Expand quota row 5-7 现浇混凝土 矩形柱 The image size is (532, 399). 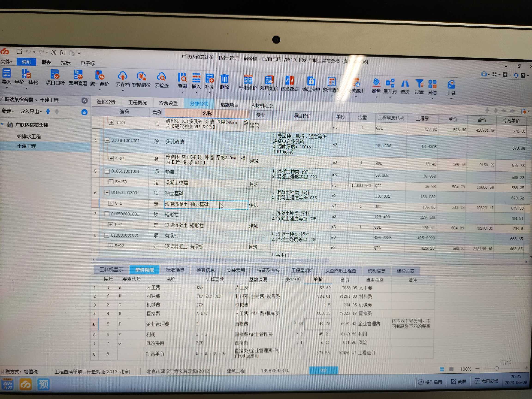coord(110,224)
